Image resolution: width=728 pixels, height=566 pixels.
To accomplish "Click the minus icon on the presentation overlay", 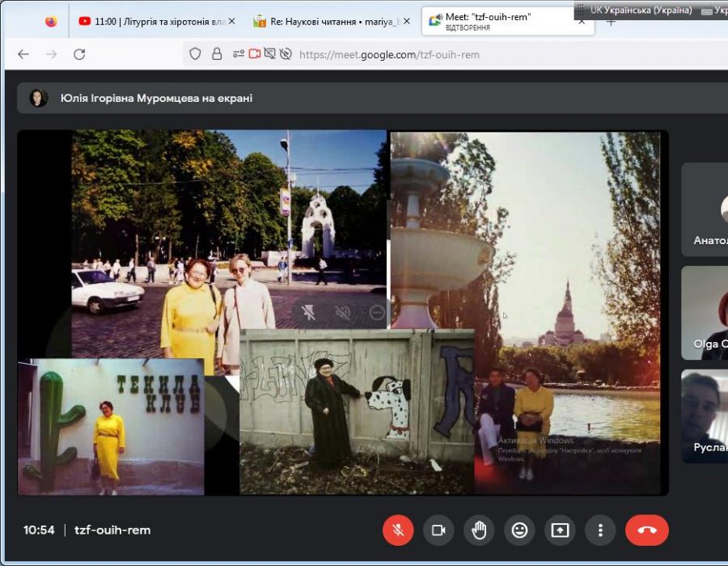I will point(377,312).
